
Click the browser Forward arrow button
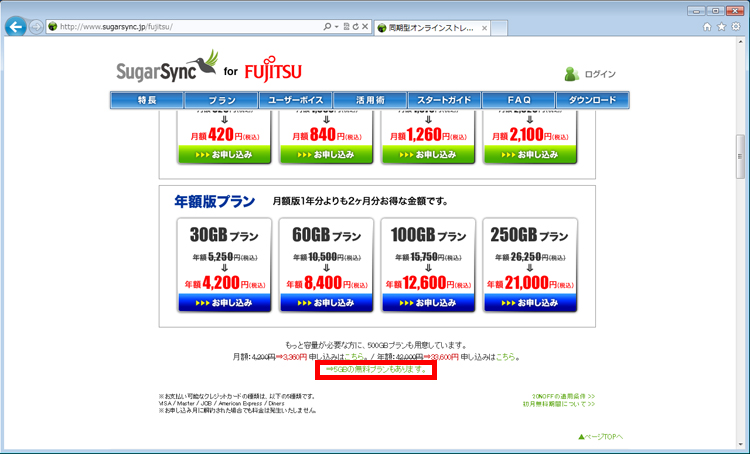(36, 27)
